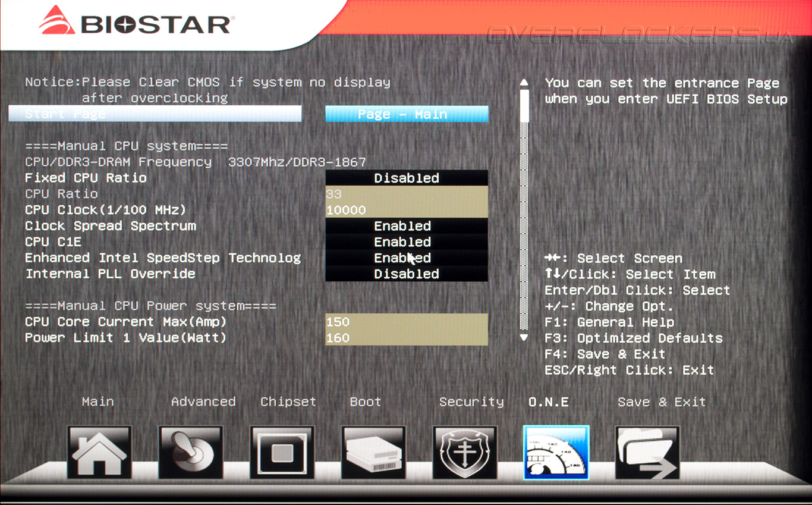Switch to the Chipset tab label
The image size is (812, 505).
288,402
